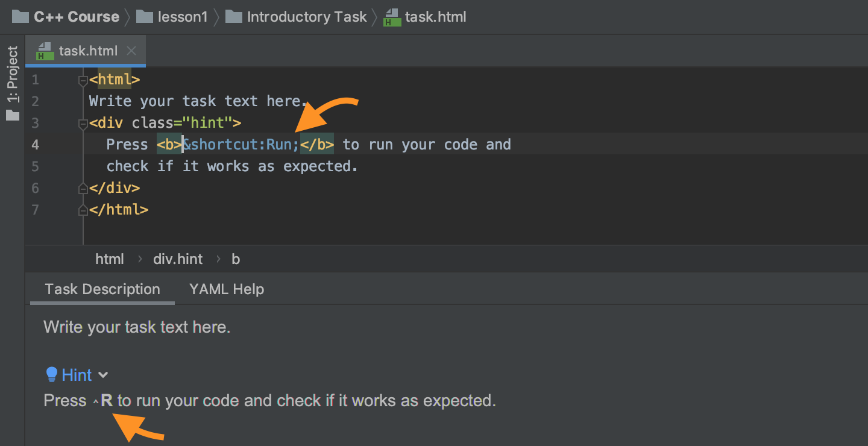Image resolution: width=868 pixels, height=446 pixels.
Task: Click the opening <b> tag on line 4
Action: 169,145
